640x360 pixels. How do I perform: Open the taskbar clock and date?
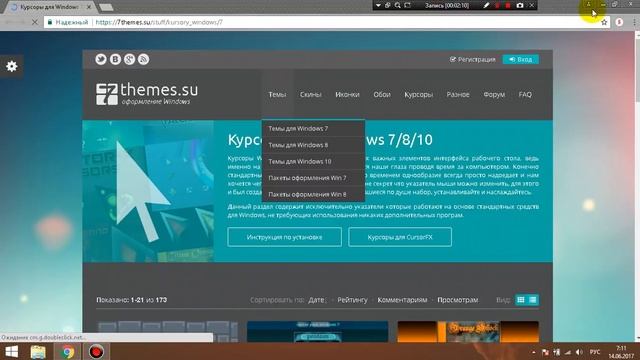tap(621, 352)
